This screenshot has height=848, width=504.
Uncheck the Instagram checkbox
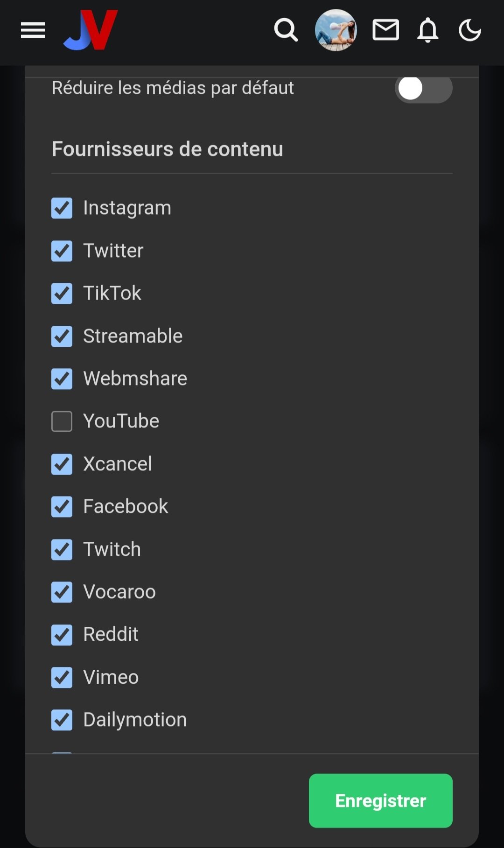click(x=62, y=208)
